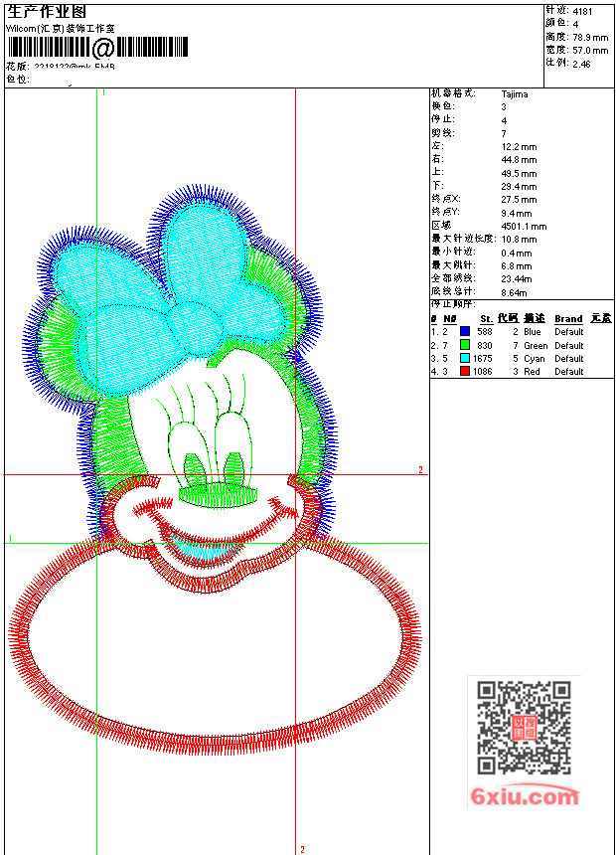Screen dimensions: 616x855
Task: Click the min stitch value "0.4 mm"
Action: point(517,254)
